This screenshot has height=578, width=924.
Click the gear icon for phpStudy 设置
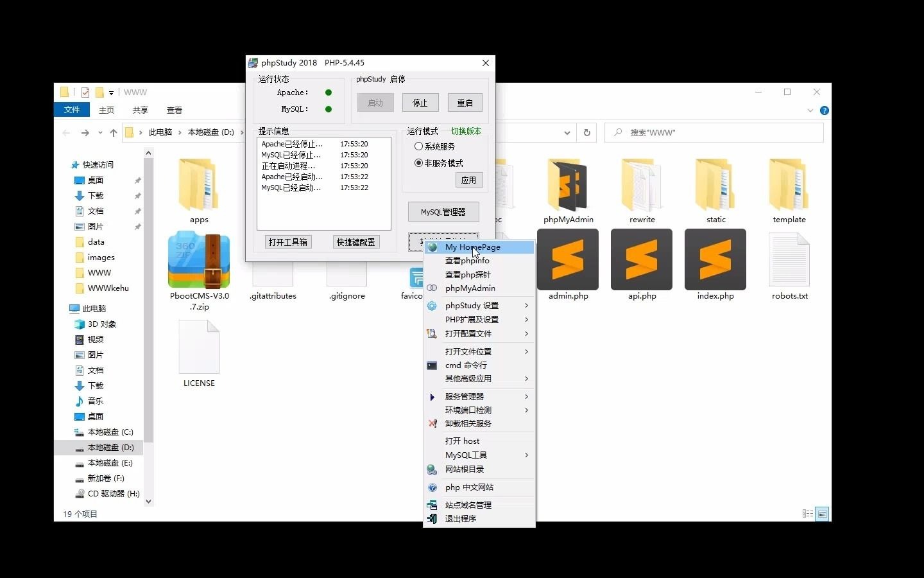432,306
